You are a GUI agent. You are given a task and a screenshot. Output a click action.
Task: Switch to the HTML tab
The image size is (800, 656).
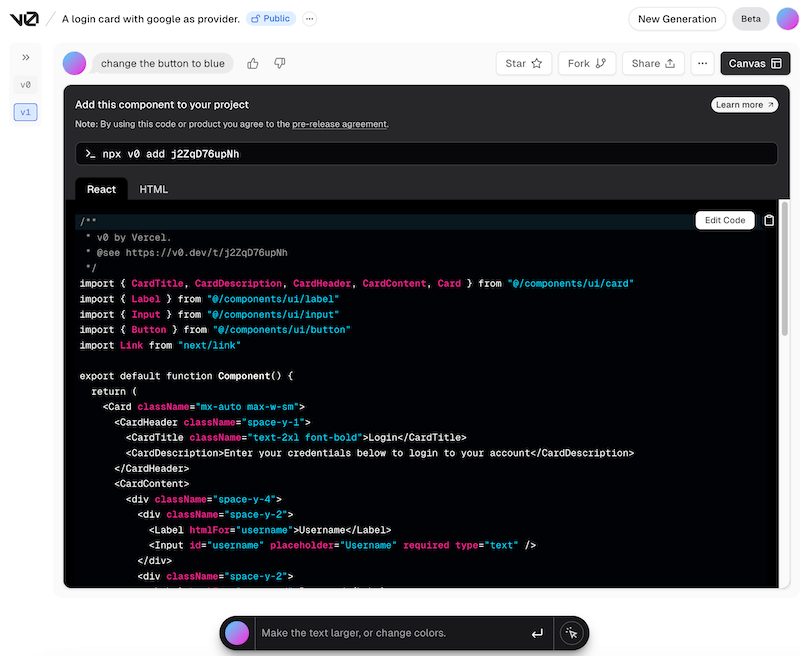pyautogui.click(x=153, y=189)
